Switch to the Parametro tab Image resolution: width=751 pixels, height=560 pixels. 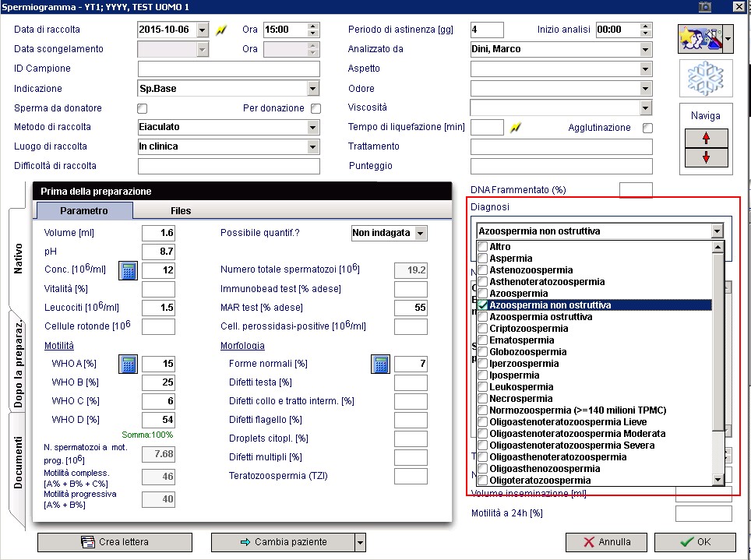point(84,211)
